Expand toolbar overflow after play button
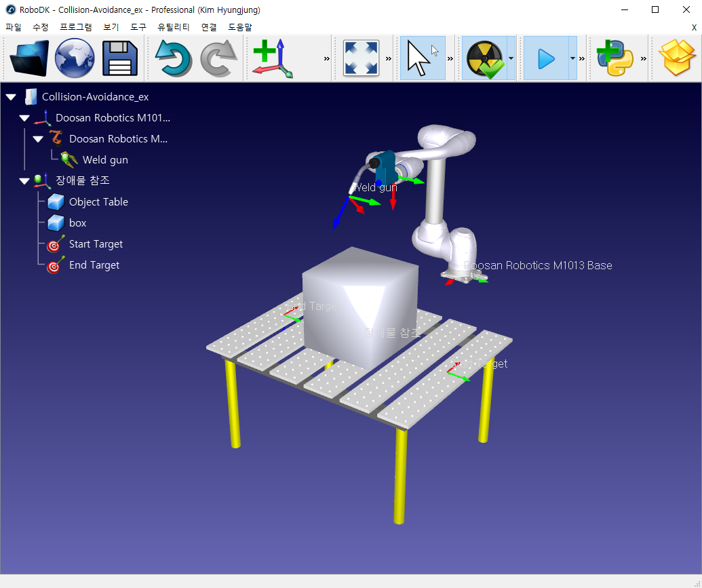Image resolution: width=702 pixels, height=588 pixels. [581, 59]
